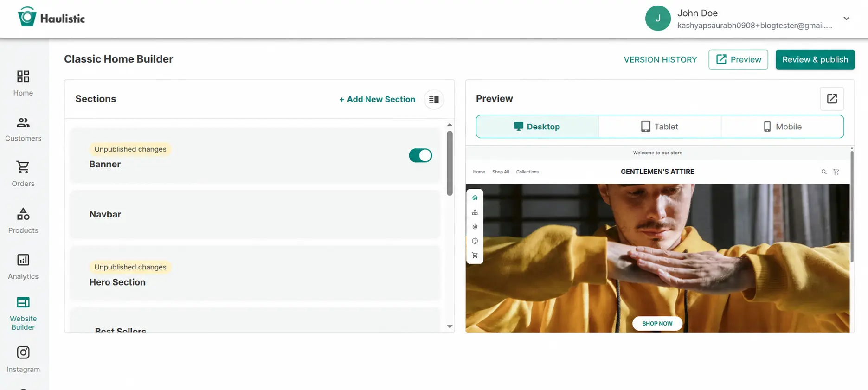Screen dimensions: 868x390
Task: Click SHOP NOW button in preview
Action: (x=657, y=324)
